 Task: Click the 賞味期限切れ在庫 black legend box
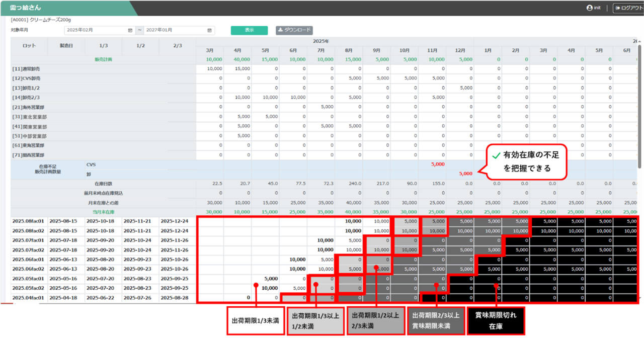[496, 320]
